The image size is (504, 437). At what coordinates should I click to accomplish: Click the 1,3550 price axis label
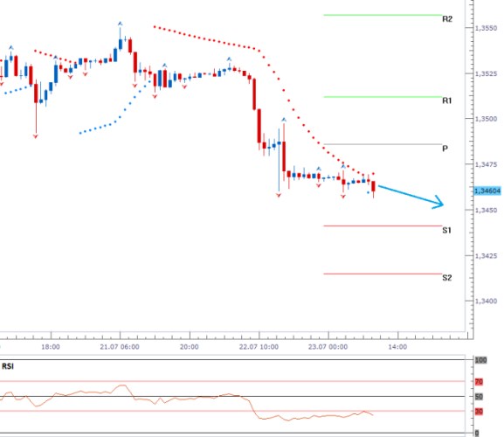[486, 28]
